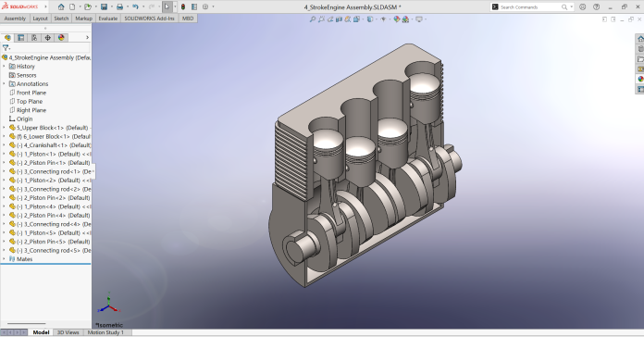Open the Search Commands dropdown arrow

571,7
